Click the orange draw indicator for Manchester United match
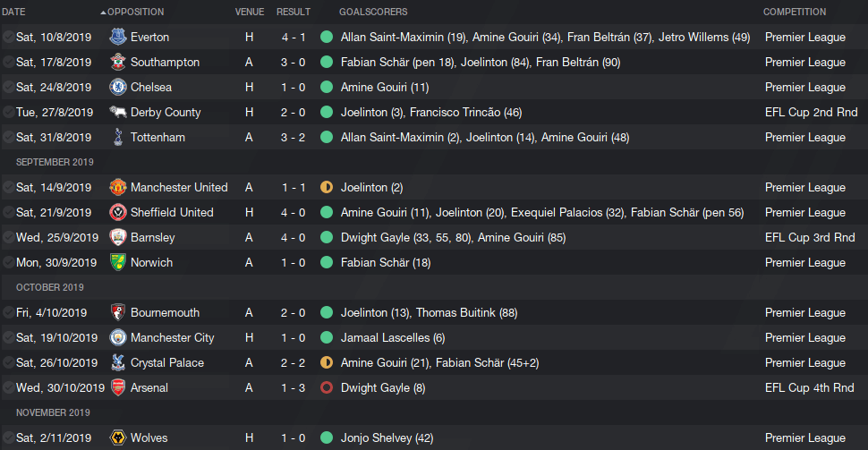 (327, 187)
